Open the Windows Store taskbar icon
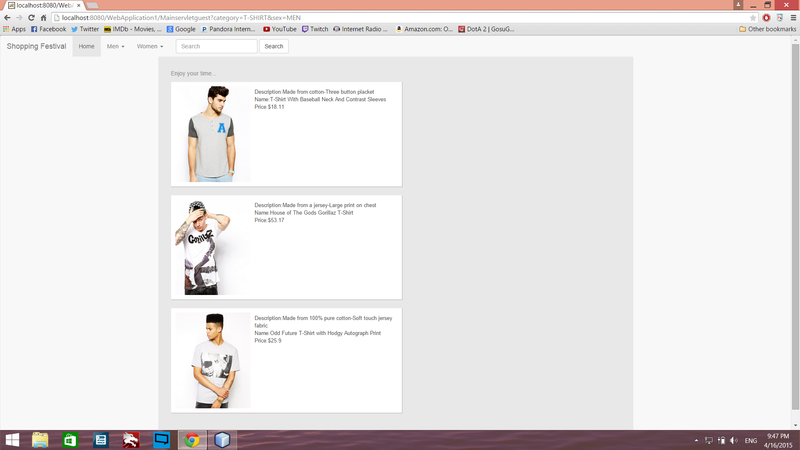 tap(70, 440)
